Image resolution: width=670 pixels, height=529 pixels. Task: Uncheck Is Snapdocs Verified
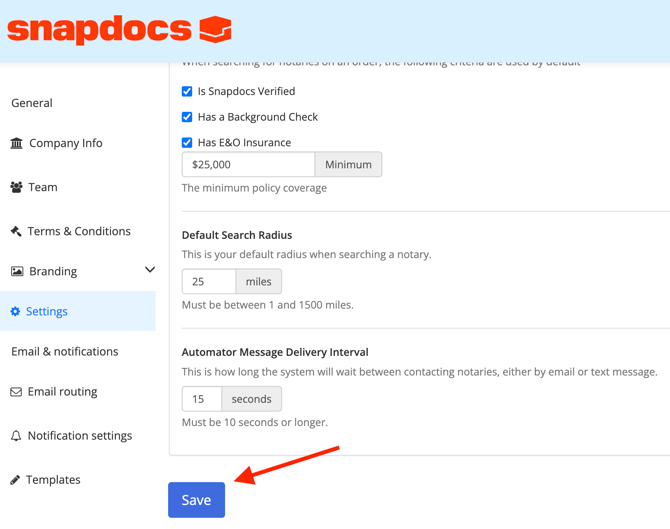[187, 91]
